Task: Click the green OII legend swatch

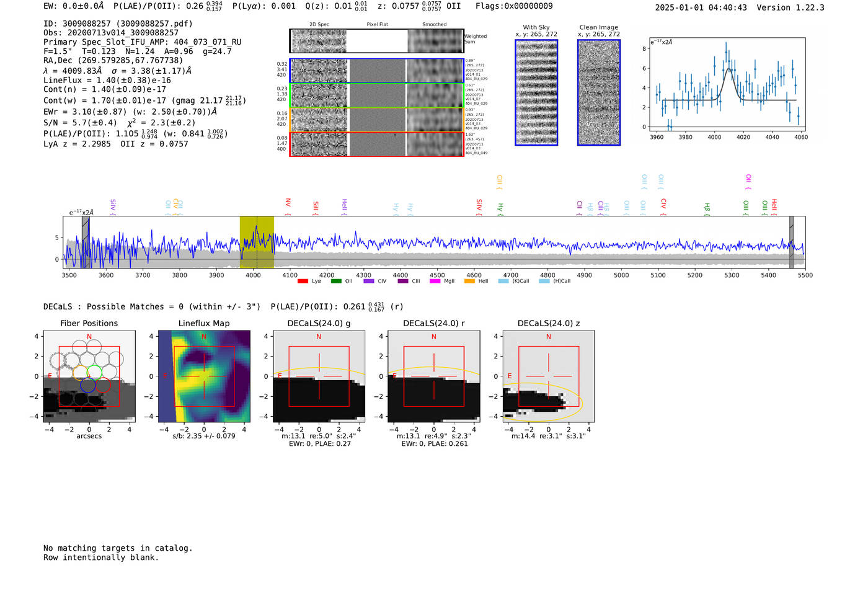Action: (x=336, y=282)
